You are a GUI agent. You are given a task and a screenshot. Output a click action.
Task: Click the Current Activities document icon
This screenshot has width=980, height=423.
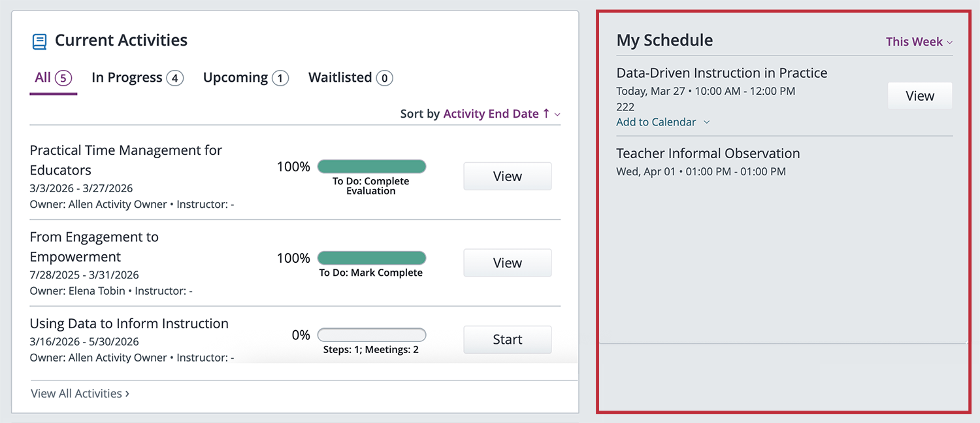tap(39, 41)
